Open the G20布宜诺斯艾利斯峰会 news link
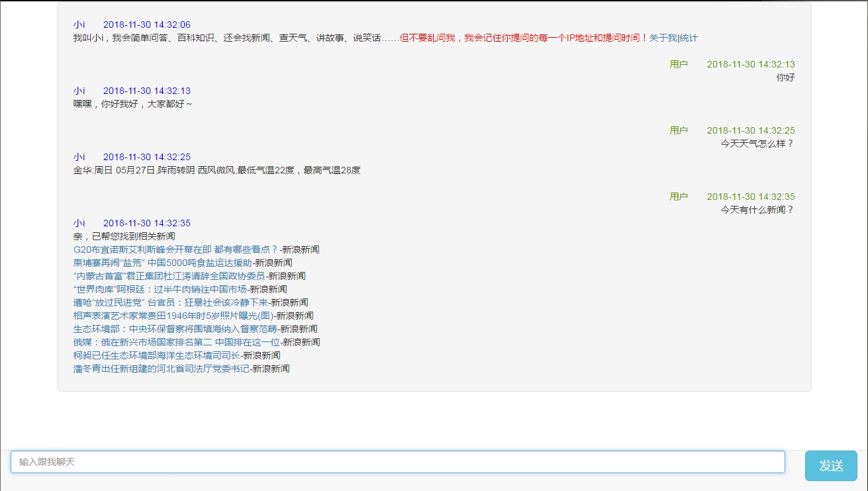868x491 pixels. click(x=175, y=249)
